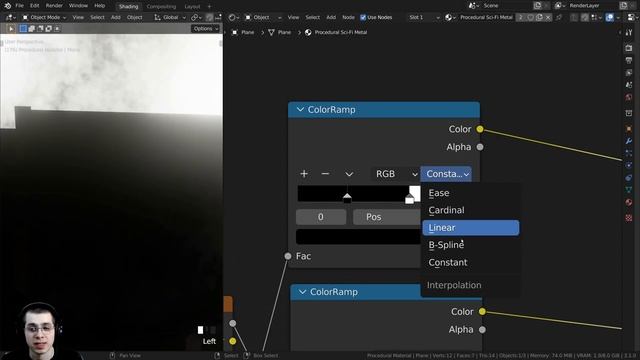Click Procedural Sci-Fi Metal in breadcrumb
Viewport: 640px width, 360px height.
(x=336, y=32)
